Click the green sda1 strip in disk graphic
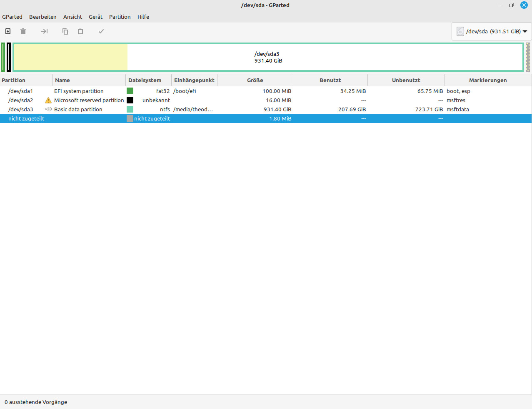Screen dimensions: 532x409 (3, 57)
